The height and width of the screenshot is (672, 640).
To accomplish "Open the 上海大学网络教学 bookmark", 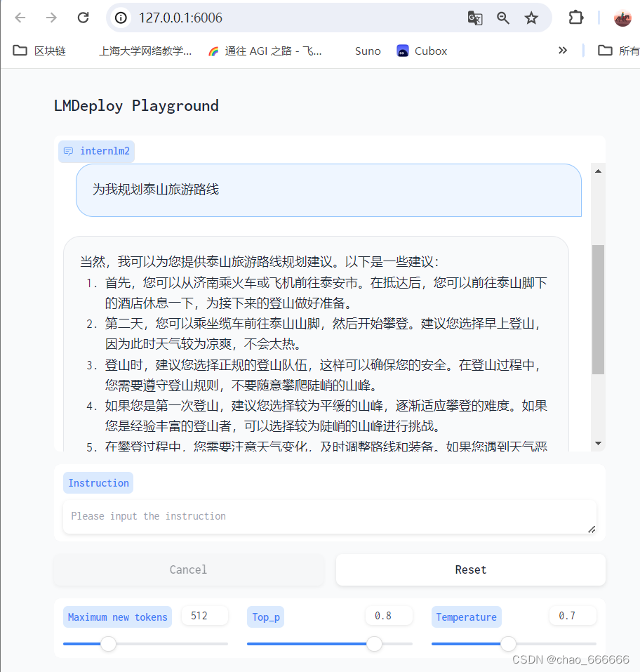I will [x=145, y=51].
